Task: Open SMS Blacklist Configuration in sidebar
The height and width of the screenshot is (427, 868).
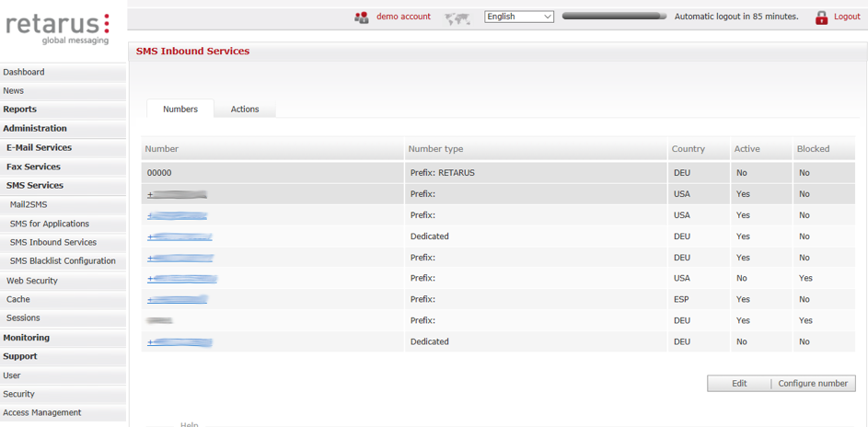Action: tap(63, 261)
